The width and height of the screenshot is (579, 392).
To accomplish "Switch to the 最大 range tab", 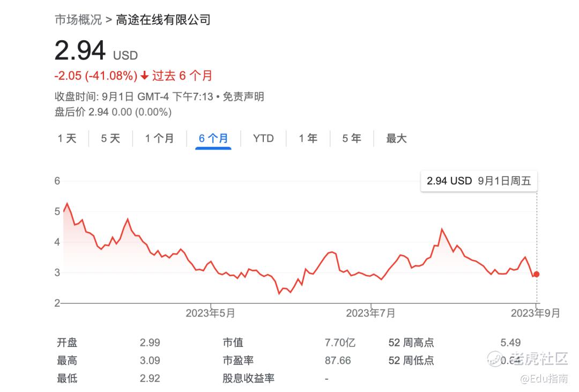I will (x=396, y=138).
